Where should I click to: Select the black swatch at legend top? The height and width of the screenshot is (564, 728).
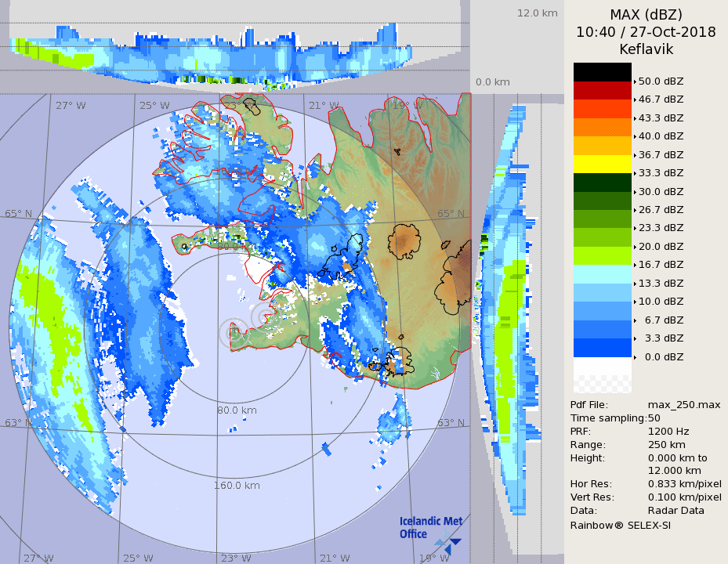pyautogui.click(x=602, y=72)
